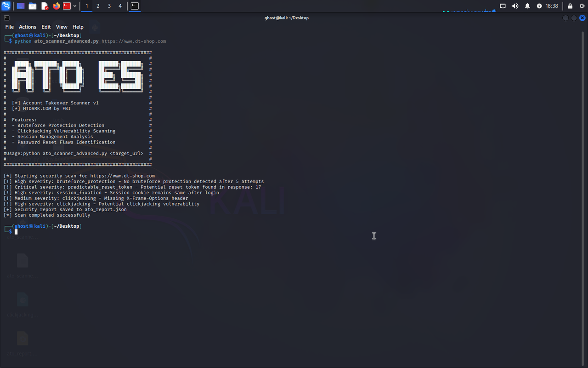This screenshot has height=368, width=588.
Task: Close the terminal window
Action: pos(582,18)
